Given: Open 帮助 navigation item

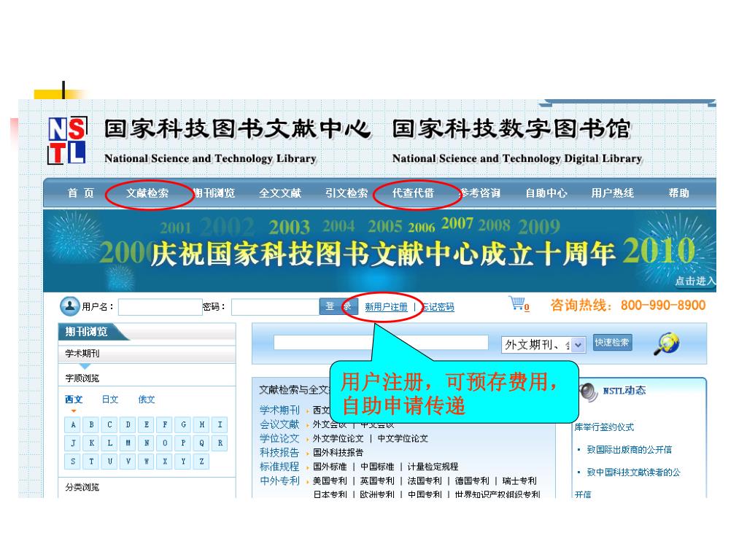Looking at the screenshot, I should [678, 192].
